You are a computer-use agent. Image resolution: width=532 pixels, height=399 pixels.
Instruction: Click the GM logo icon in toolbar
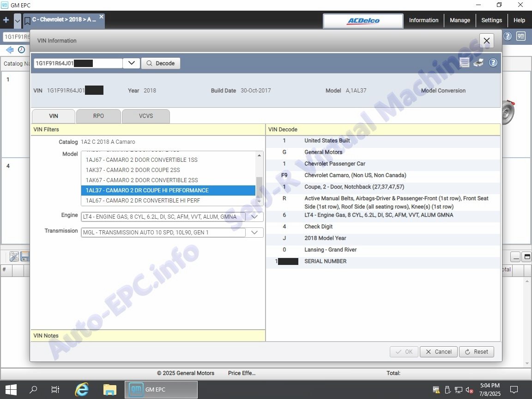521,37
